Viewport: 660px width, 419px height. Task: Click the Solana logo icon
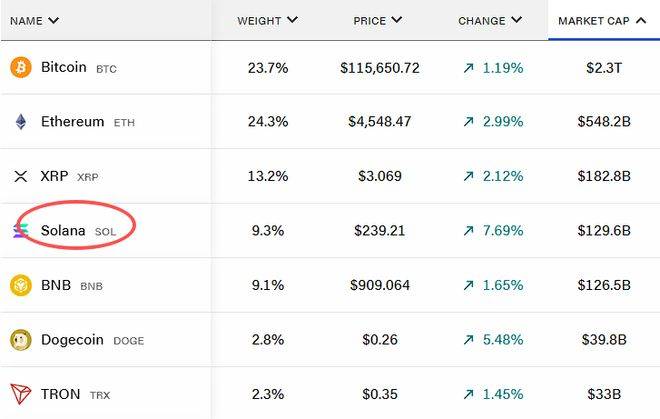20,231
